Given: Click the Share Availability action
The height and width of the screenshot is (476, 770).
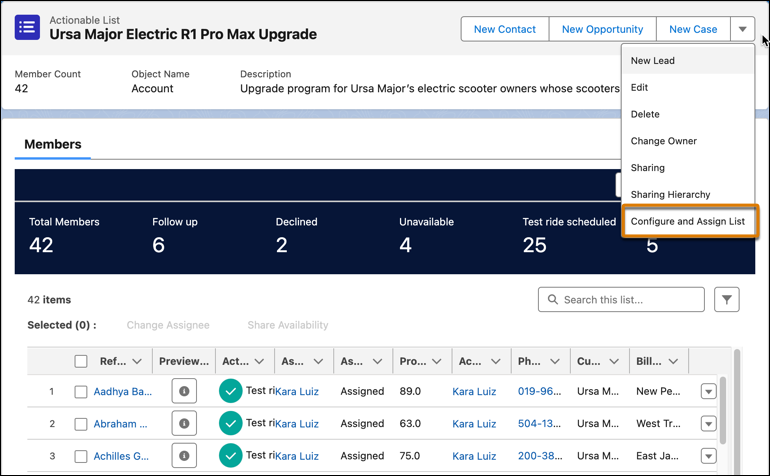Looking at the screenshot, I should [x=288, y=325].
